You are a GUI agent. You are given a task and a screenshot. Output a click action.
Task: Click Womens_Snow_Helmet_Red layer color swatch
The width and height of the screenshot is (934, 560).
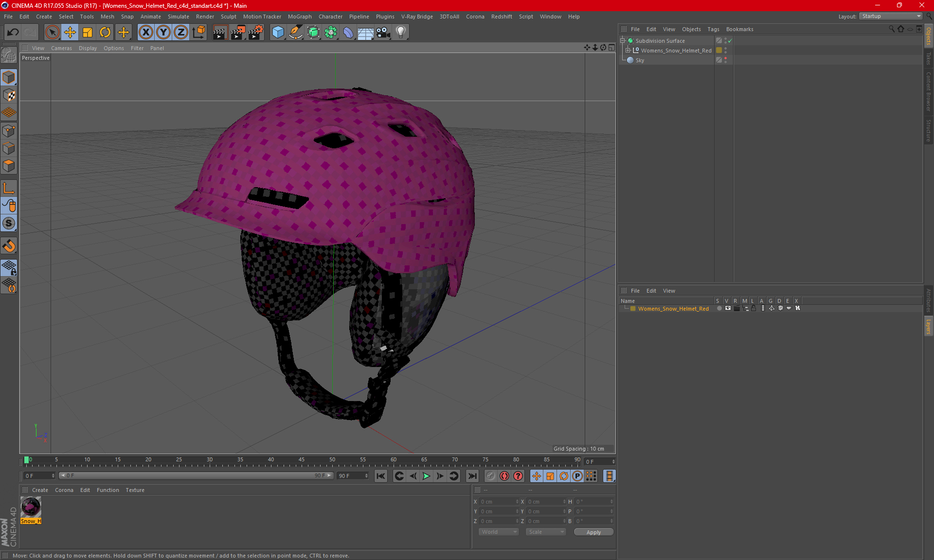(x=633, y=309)
